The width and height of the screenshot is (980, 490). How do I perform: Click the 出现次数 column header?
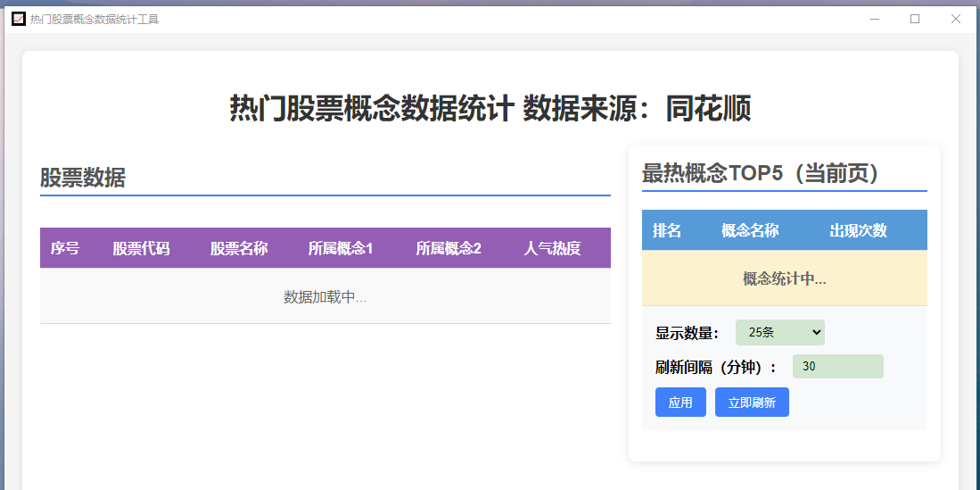coord(858,230)
